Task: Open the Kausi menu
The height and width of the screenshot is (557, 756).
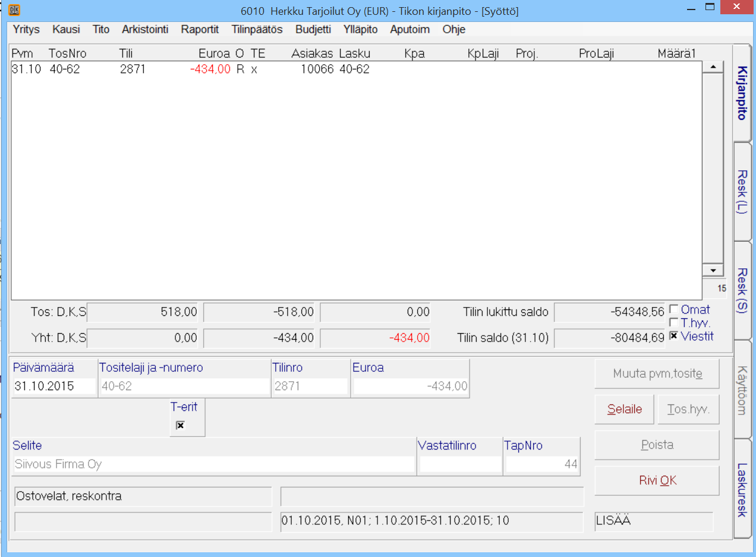Action: click(66, 29)
